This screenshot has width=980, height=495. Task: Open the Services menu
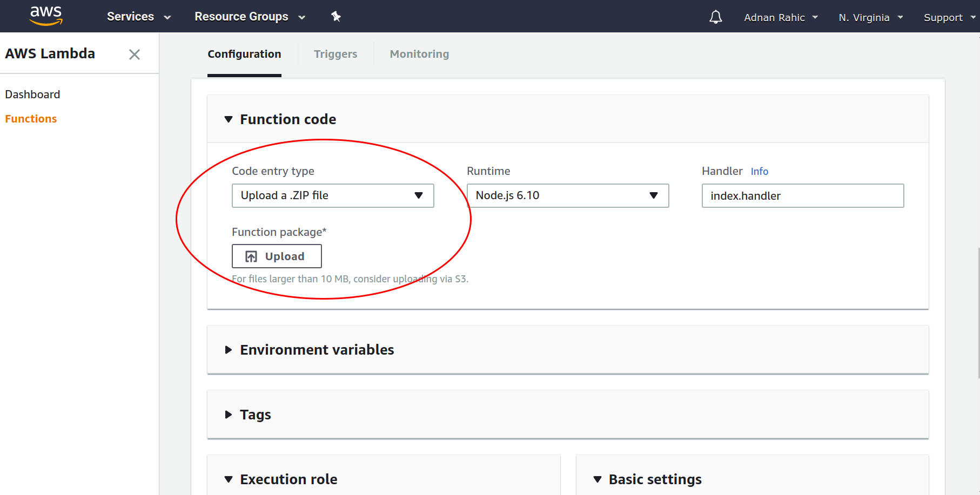(x=139, y=17)
